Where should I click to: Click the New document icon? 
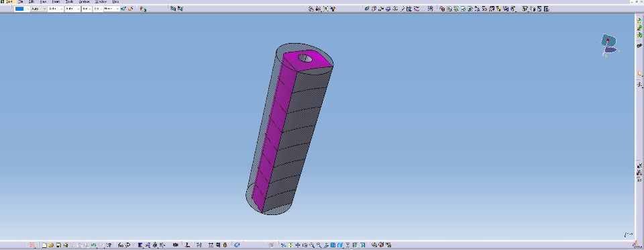coord(44,245)
